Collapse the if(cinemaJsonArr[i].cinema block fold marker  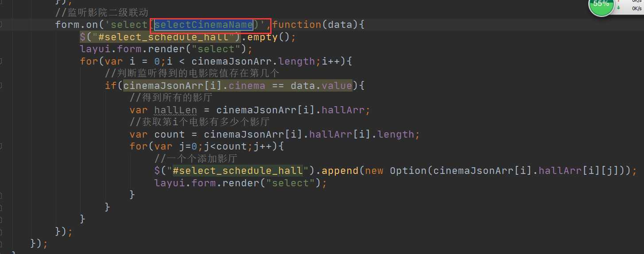click(x=1, y=85)
